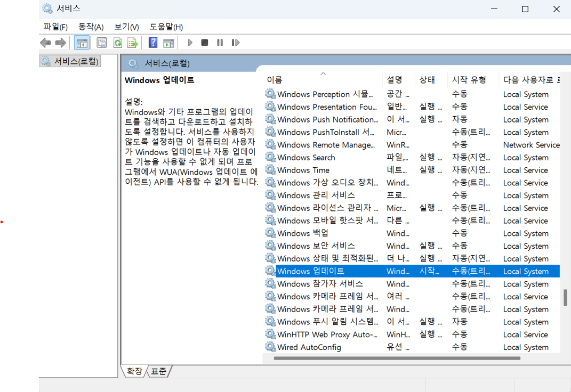Click the Stop Service square icon
The image size is (571, 392).
pos(205,43)
